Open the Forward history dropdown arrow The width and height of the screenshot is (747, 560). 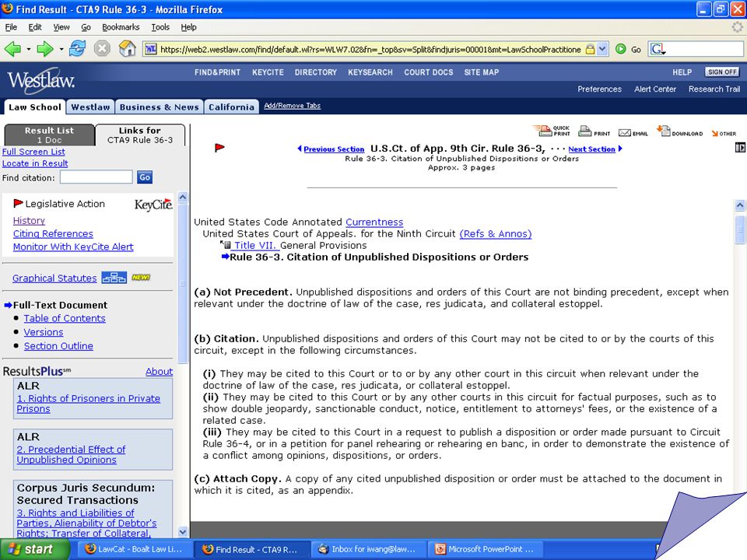[x=61, y=49]
